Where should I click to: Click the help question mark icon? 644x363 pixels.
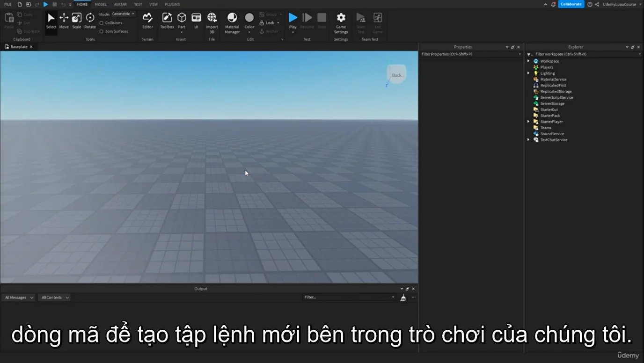pyautogui.click(x=590, y=4)
